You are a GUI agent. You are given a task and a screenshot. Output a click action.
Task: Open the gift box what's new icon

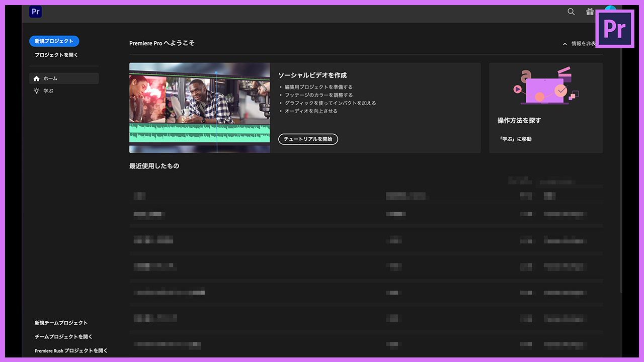coord(590,12)
